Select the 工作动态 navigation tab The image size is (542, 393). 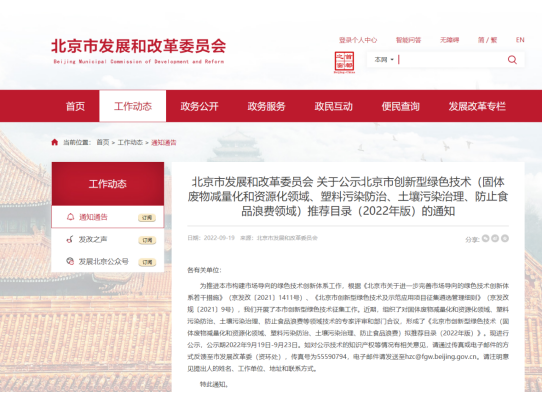click(133, 106)
